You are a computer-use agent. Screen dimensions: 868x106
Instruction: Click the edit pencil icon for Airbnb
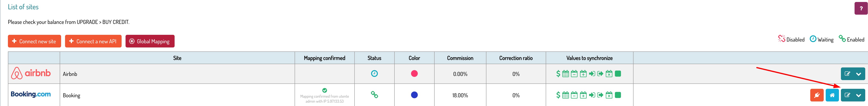(847, 74)
